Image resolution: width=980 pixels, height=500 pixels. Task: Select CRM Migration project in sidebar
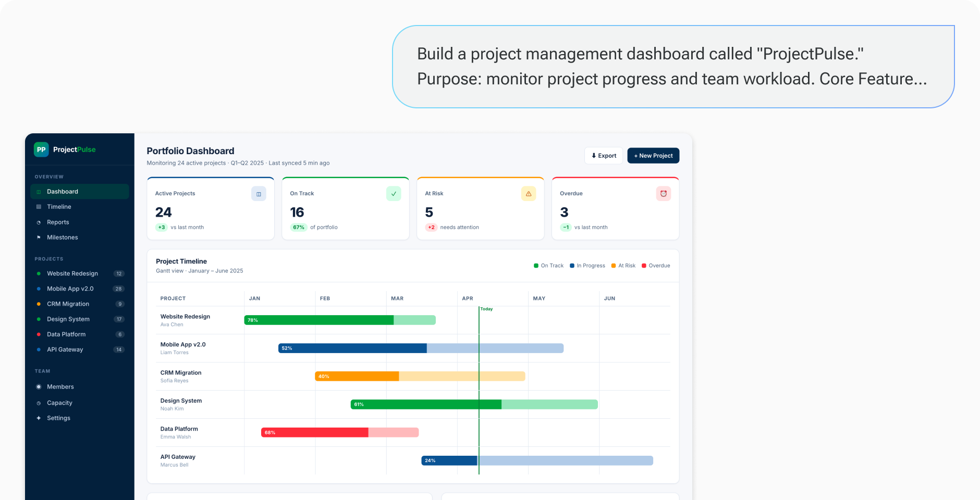80,304
